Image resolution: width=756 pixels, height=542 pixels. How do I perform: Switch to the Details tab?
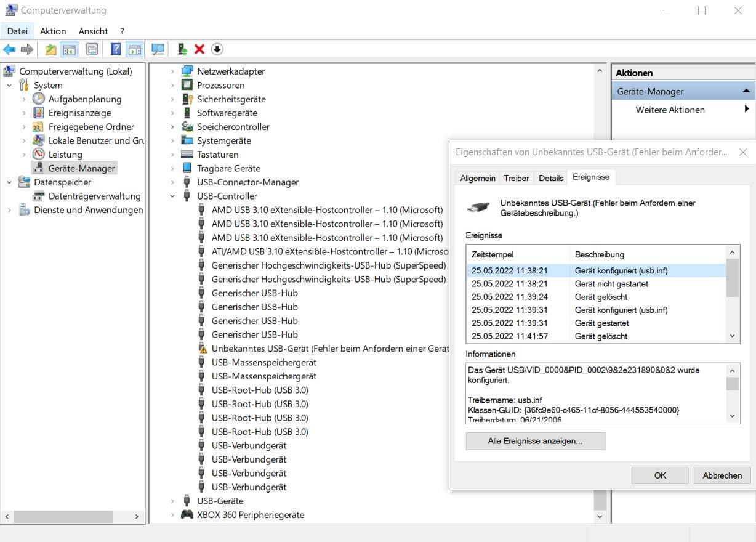pos(550,178)
